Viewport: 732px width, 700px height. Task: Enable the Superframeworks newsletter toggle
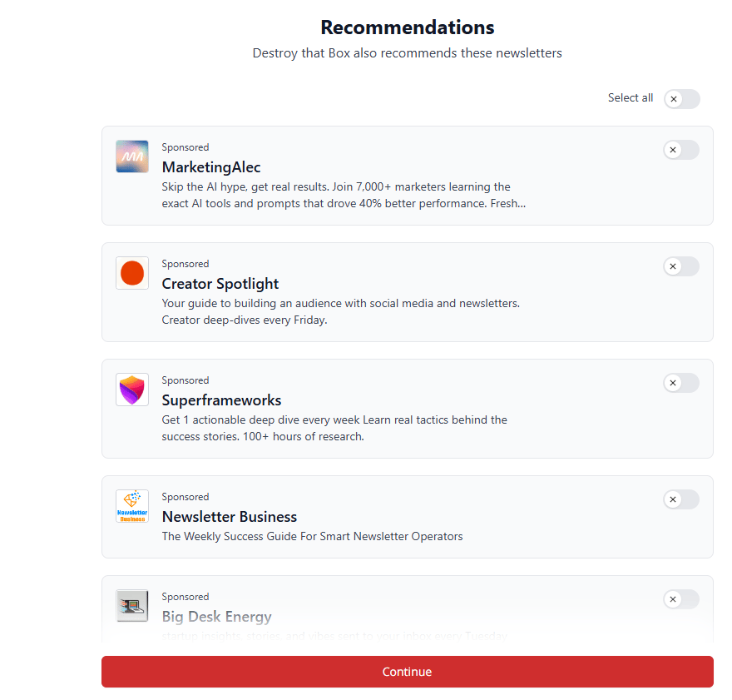[681, 383]
